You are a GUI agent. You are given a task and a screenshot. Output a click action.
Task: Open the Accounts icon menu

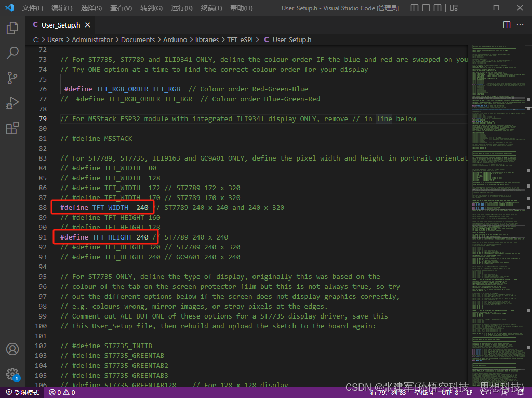coord(12,349)
